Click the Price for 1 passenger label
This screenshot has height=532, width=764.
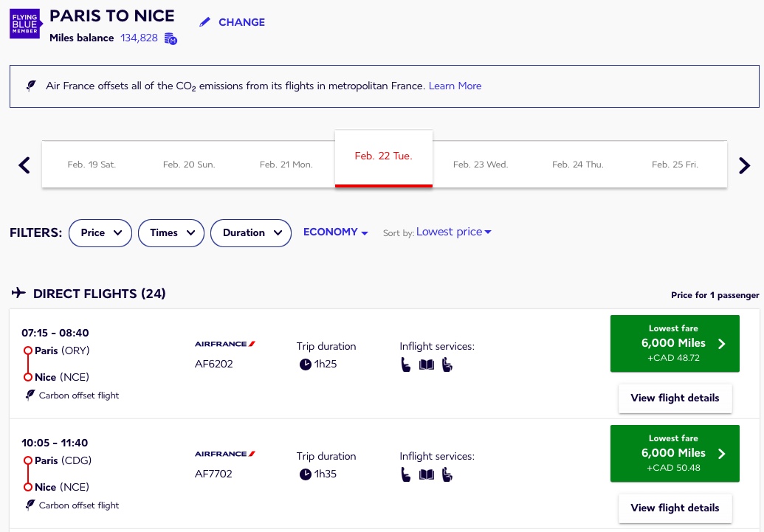click(715, 295)
